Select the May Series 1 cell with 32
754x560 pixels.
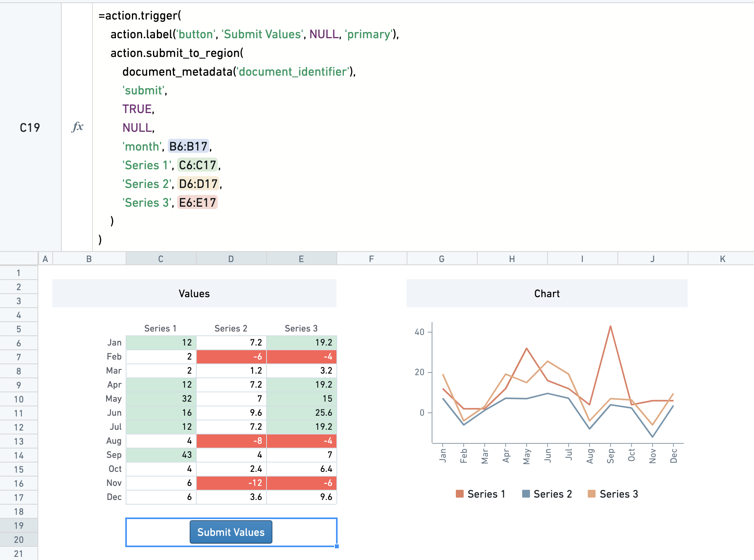click(161, 399)
